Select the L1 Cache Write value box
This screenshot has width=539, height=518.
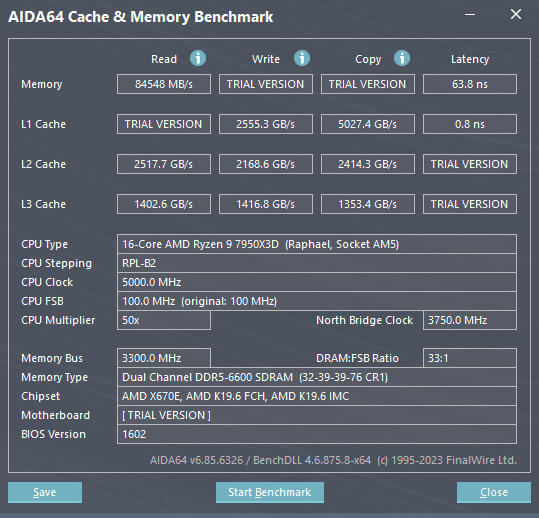(266, 124)
